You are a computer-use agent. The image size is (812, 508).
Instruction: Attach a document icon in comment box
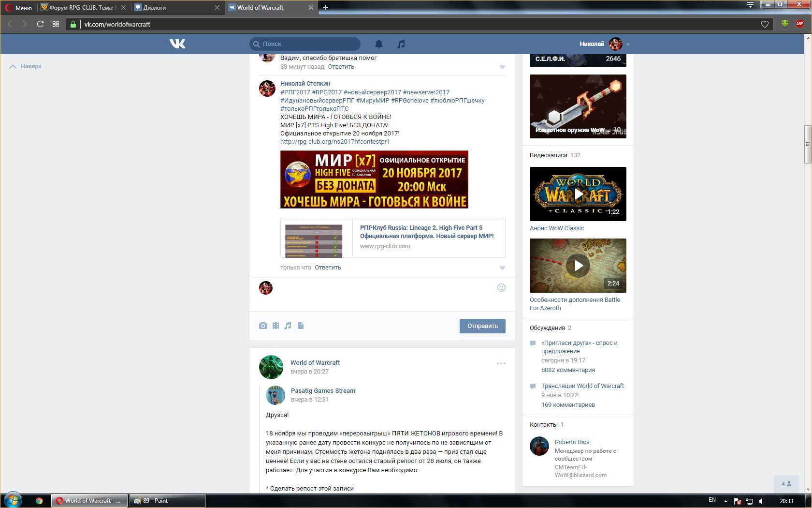301,326
